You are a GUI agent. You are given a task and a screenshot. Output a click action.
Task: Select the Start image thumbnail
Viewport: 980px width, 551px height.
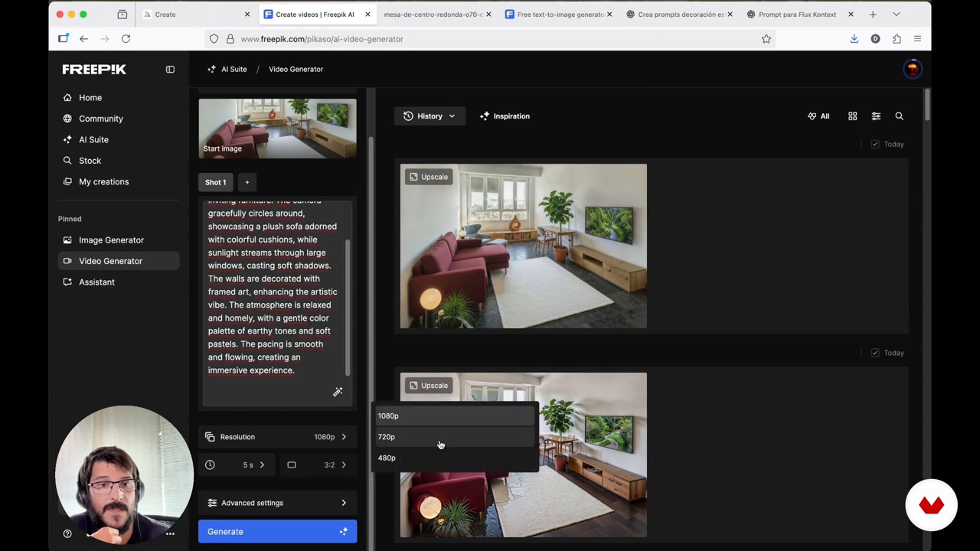(x=277, y=129)
